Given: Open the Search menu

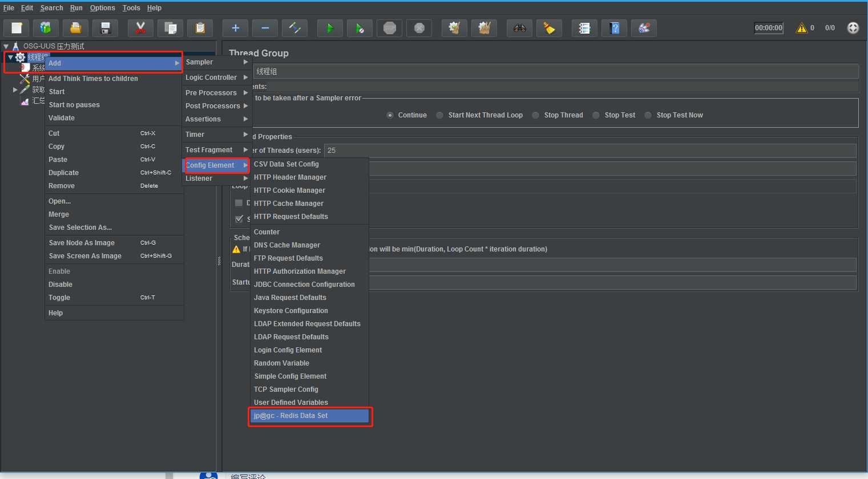Looking at the screenshot, I should (51, 8).
